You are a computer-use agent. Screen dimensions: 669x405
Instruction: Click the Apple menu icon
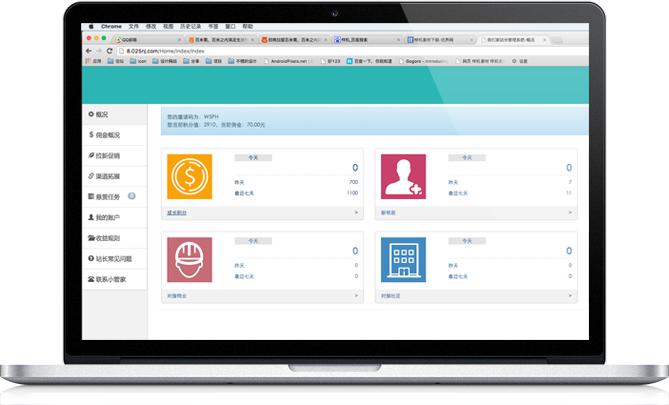[x=89, y=27]
